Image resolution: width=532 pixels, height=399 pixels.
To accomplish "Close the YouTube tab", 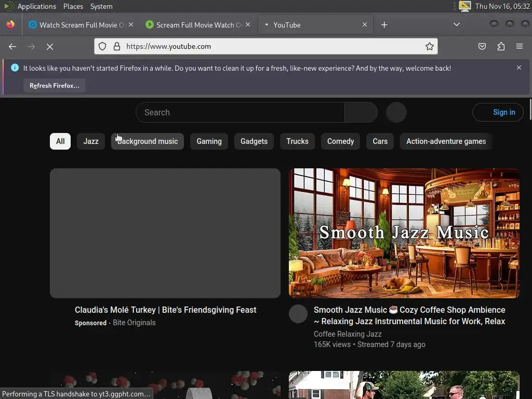I will pos(365,25).
